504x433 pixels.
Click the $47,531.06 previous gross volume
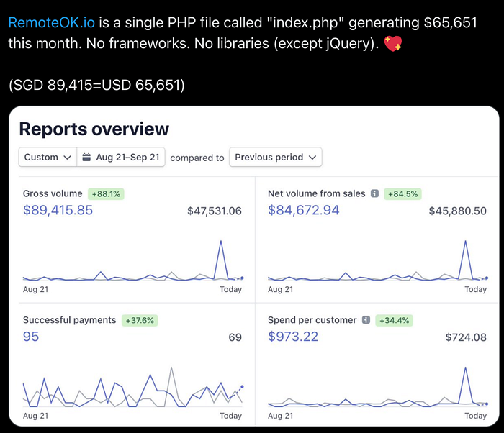(x=215, y=211)
